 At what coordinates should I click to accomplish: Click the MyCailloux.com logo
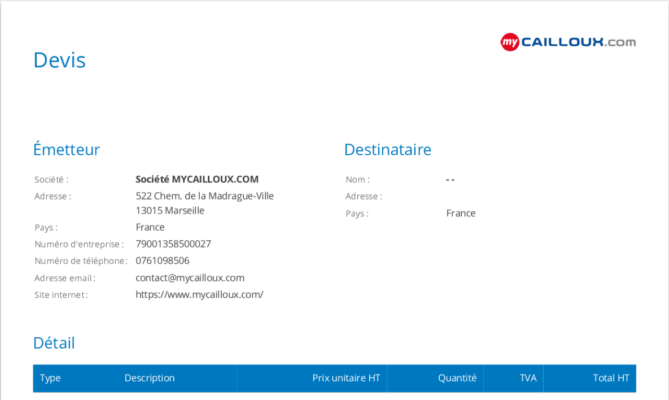click(567, 42)
